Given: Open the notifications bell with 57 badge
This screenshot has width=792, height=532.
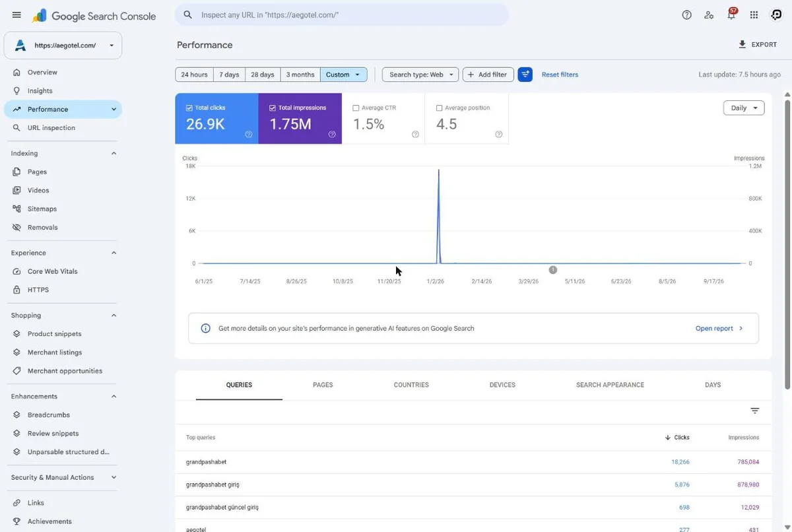Looking at the screenshot, I should tap(731, 15).
